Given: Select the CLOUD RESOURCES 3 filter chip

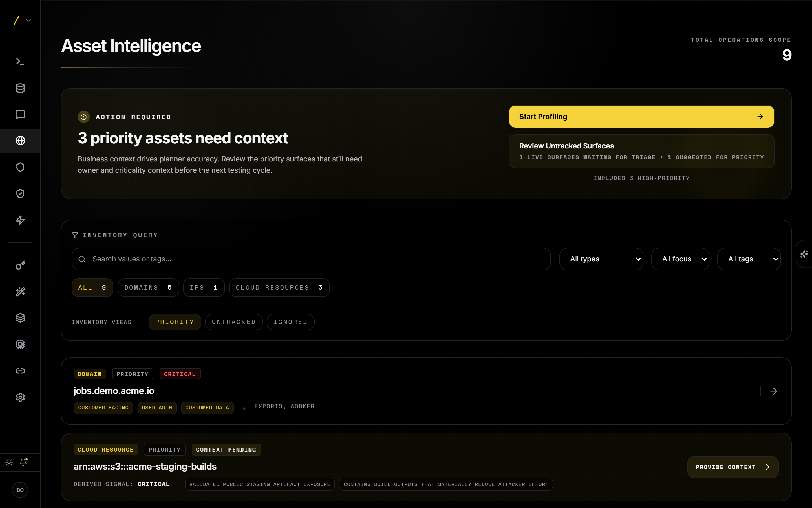Looking at the screenshot, I should pos(279,288).
